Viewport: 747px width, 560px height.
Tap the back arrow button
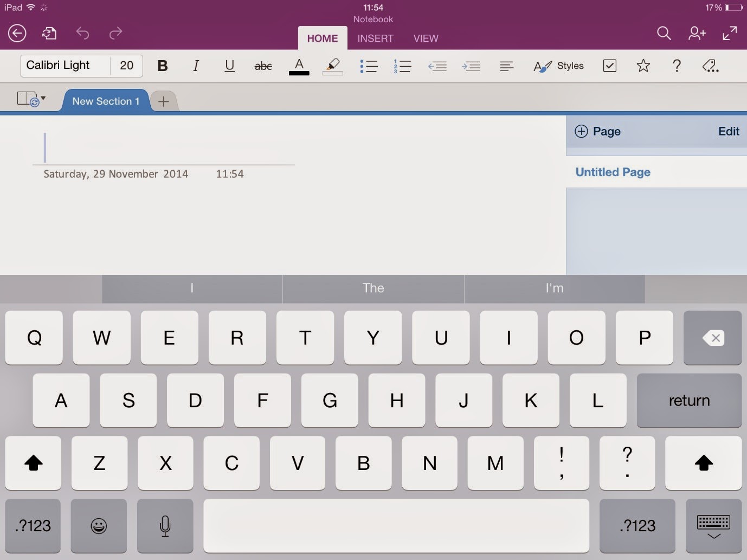pos(17,34)
